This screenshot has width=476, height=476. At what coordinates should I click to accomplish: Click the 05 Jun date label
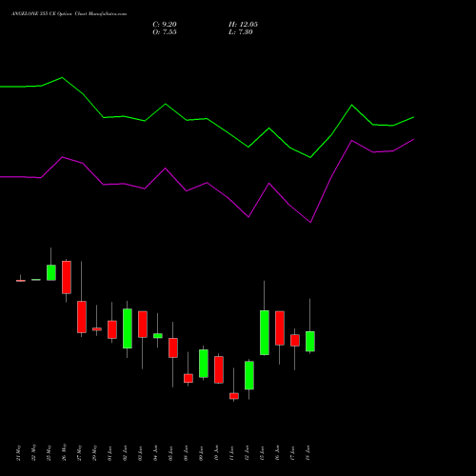point(170,453)
